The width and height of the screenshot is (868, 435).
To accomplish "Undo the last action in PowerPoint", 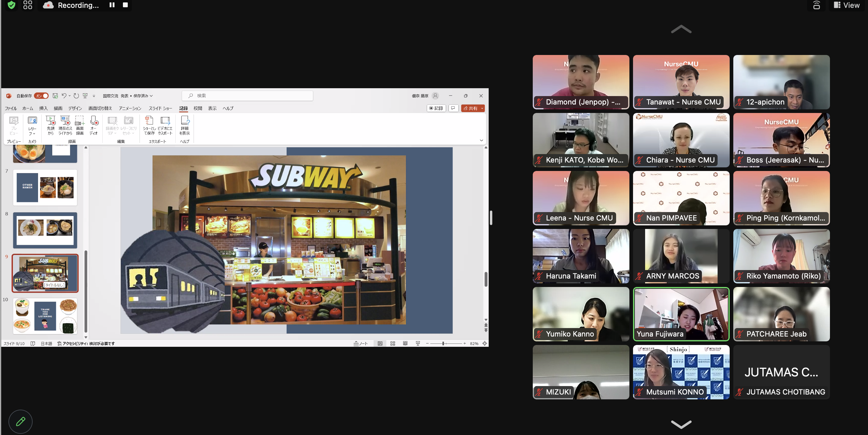I will (64, 96).
